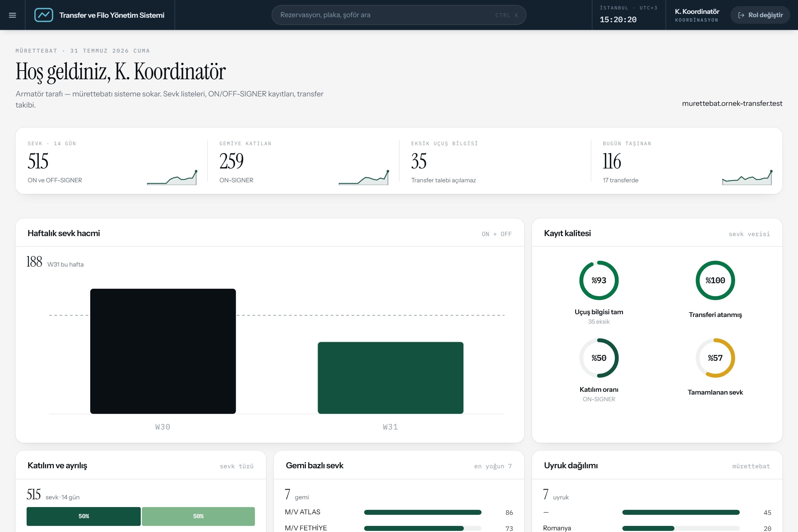Click the %100 Transferi atanmış ring
Viewport: 798px width, 532px height.
click(715, 280)
